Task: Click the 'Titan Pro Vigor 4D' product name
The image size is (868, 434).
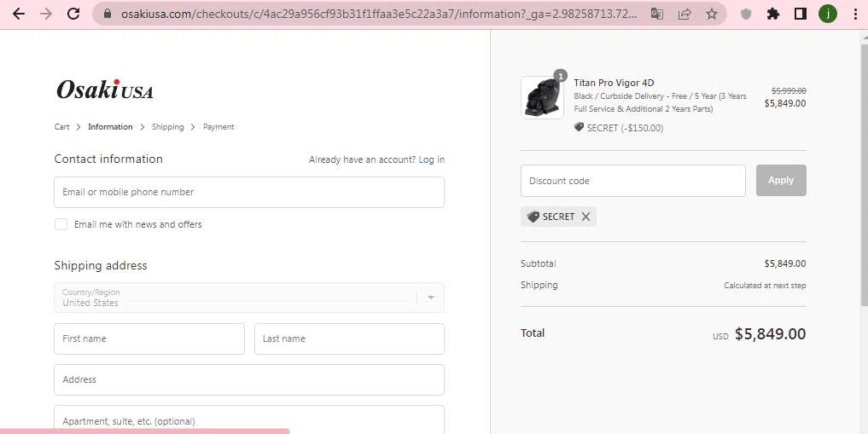Action: tap(614, 83)
